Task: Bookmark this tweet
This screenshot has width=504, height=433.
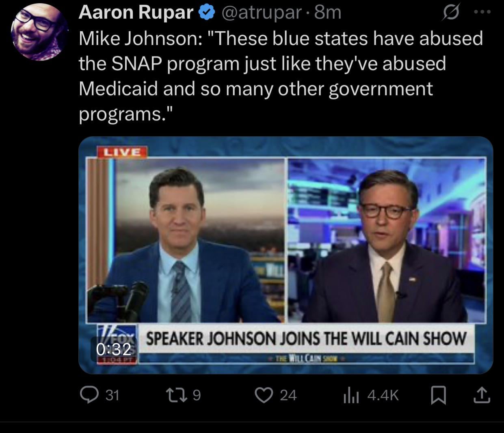Action: click(x=438, y=395)
